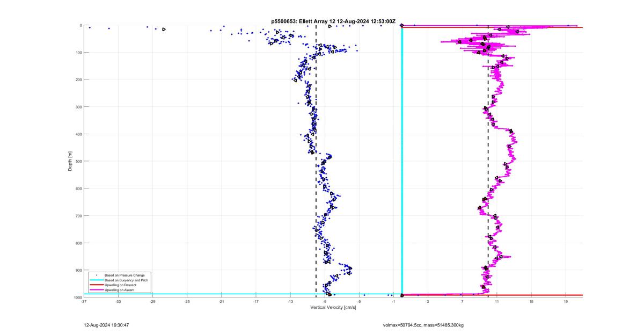Click the 'Vertical Velocity [cm/s]' x-axis label
This screenshot has height=334, width=644.
(333, 308)
